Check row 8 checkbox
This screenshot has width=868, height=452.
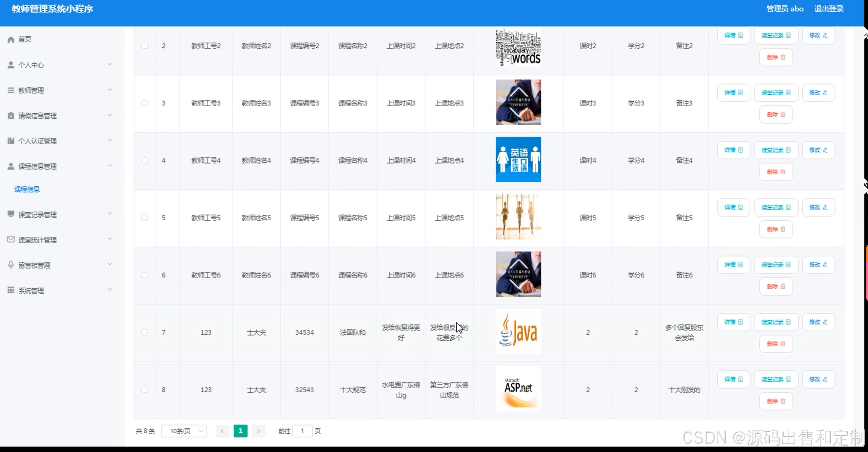[x=144, y=390]
